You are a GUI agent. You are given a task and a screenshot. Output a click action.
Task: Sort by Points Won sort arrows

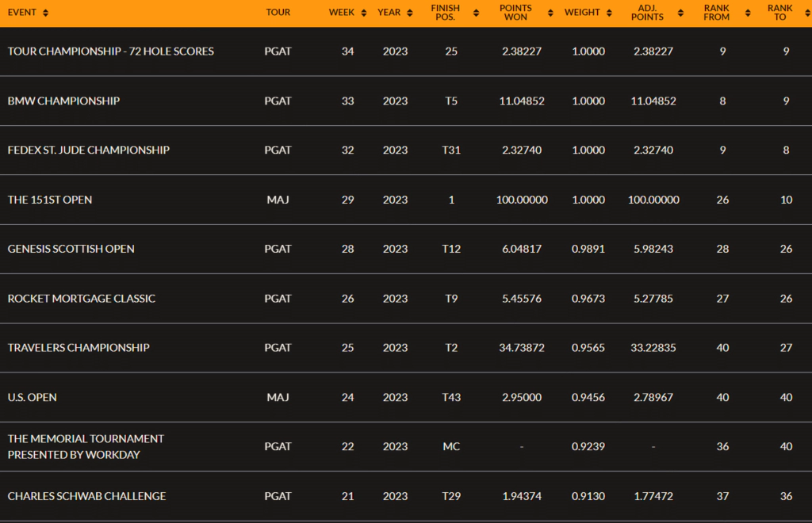(x=550, y=13)
